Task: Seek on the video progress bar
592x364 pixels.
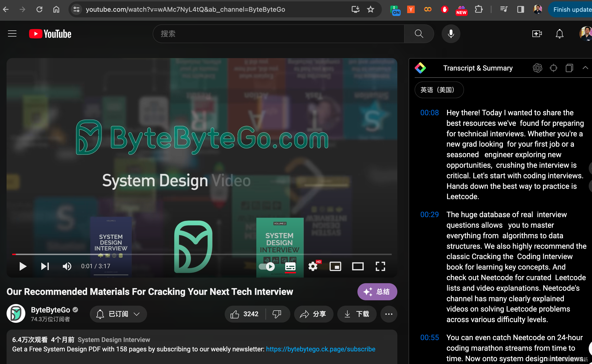Action: 202,254
